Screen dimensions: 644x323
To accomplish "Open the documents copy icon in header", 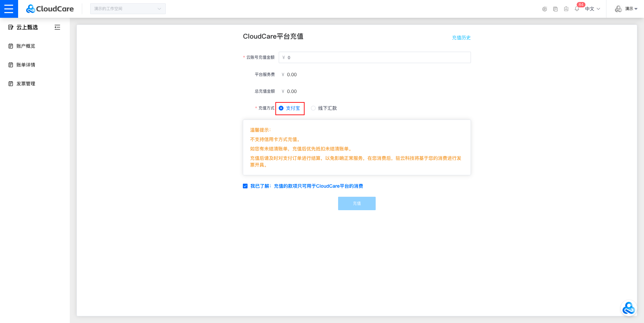I will pos(555,9).
